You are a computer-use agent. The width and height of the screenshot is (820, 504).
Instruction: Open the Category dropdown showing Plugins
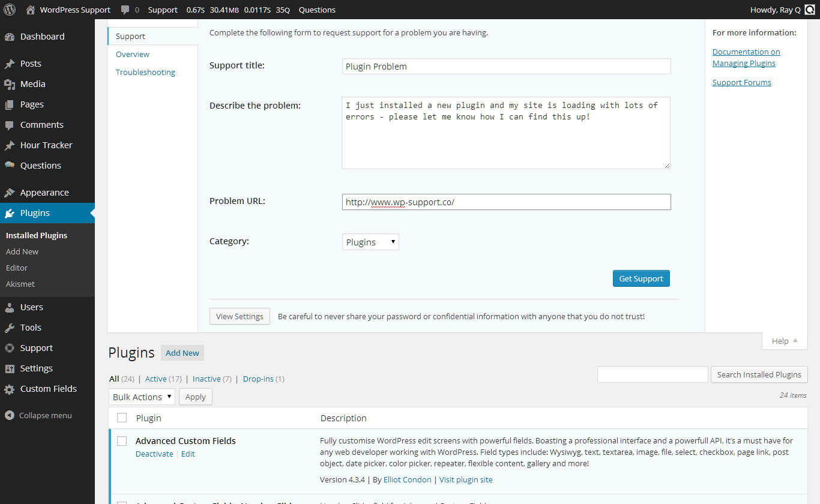tap(370, 242)
